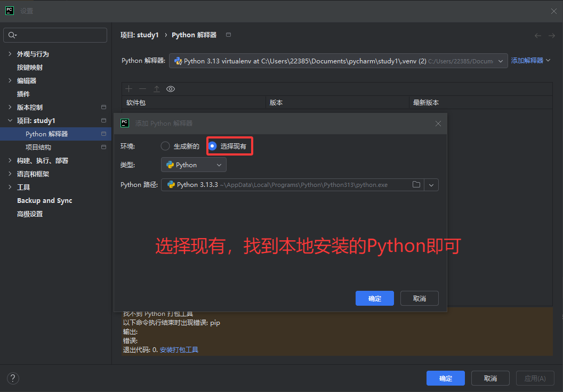
Task: Expand the 外观与行为 section
Action: coord(10,54)
